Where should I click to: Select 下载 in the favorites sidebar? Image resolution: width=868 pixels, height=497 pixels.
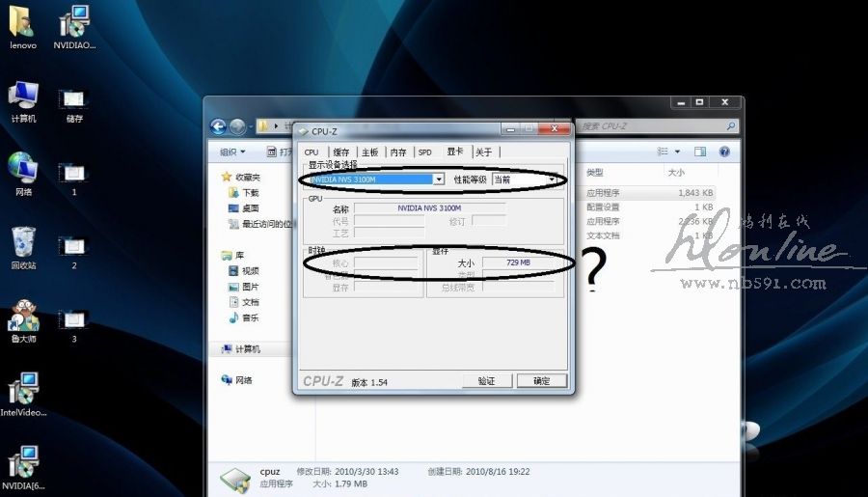coord(250,193)
